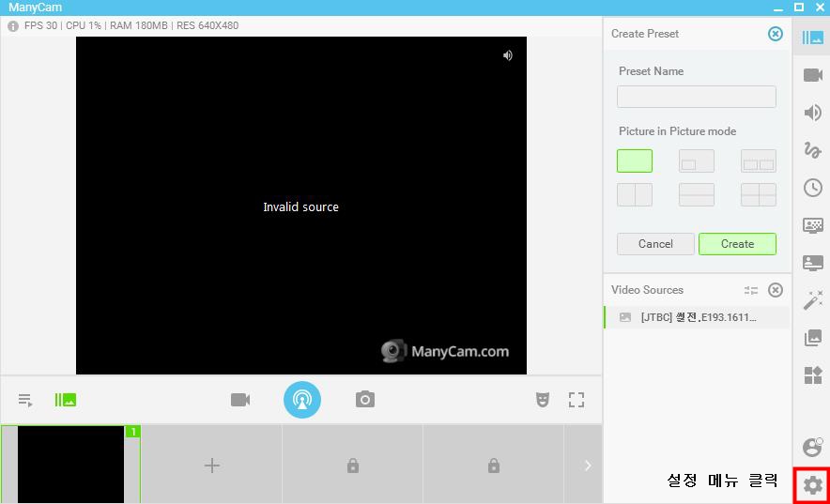This screenshot has height=504, width=830.
Task: Click the info icon beside FPS stats
Action: coord(13,26)
